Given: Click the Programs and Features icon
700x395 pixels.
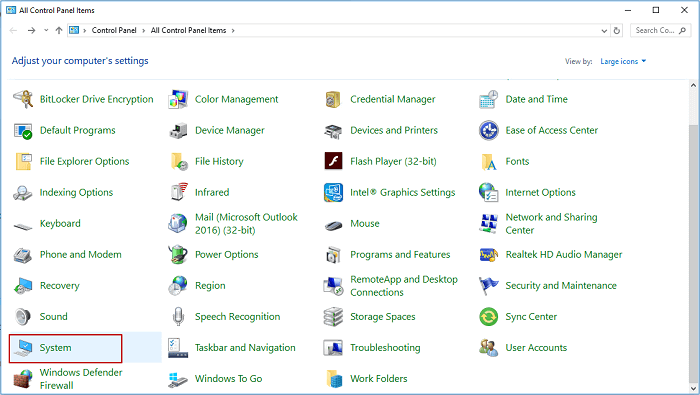Looking at the screenshot, I should (333, 254).
